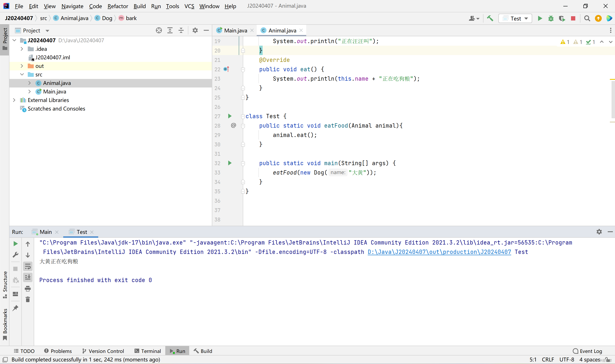The height and width of the screenshot is (364, 615).
Task: Click run gutter arrow beside main method
Action: click(x=230, y=163)
